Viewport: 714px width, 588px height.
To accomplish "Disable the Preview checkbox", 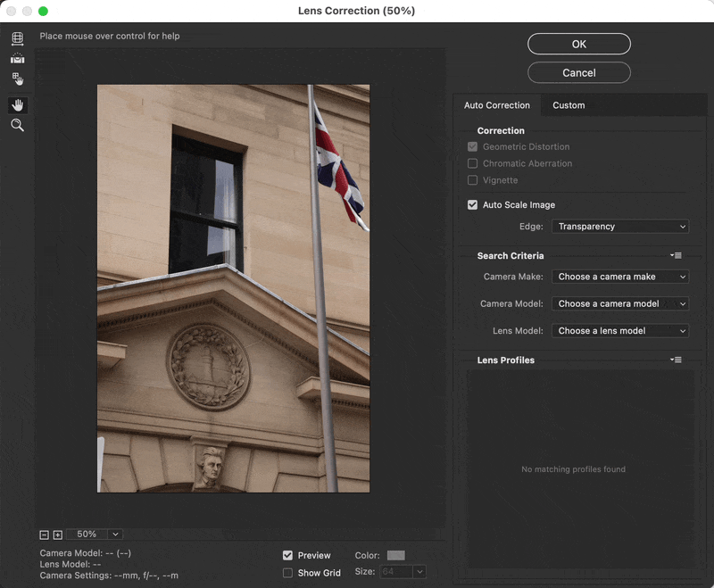I will [x=287, y=555].
